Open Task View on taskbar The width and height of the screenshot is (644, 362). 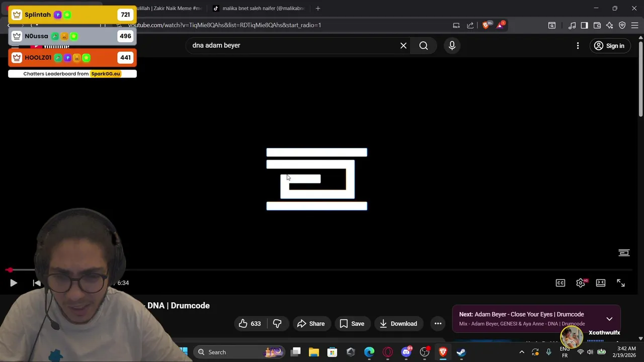point(296,352)
